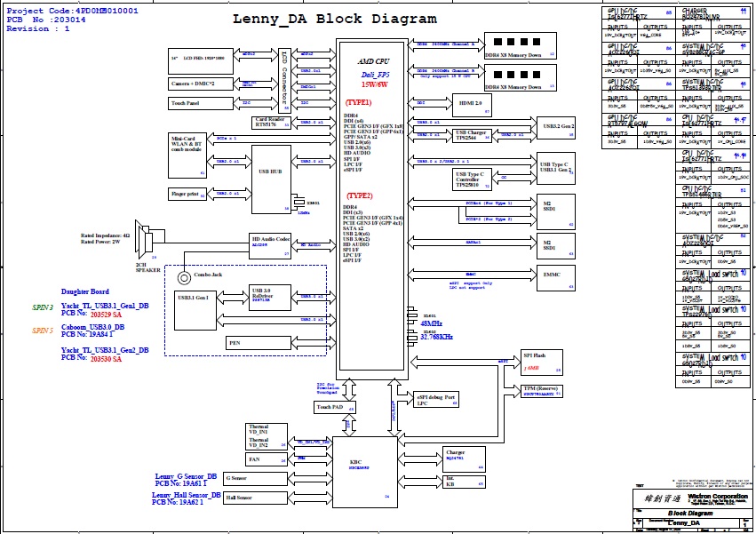The height and width of the screenshot is (534, 756).
Task: Click the red "(TYPE2)" heading
Action: coord(359,195)
